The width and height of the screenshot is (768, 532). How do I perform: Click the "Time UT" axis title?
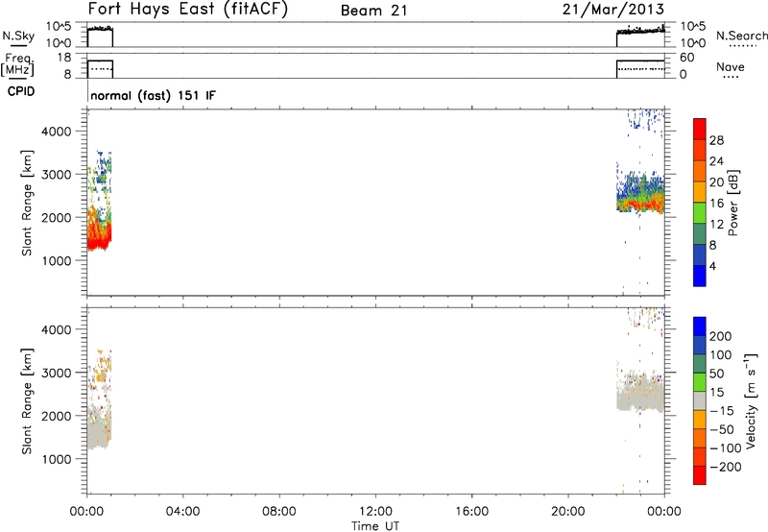375,526
